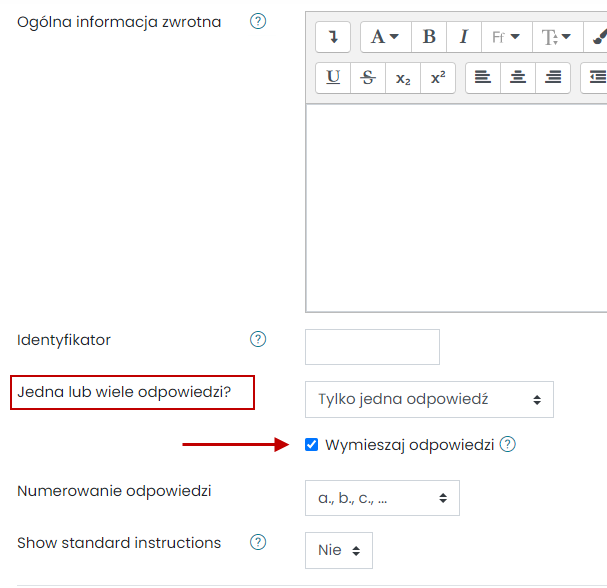This screenshot has width=607, height=588.
Task: Click inside the Identyfikator text field
Action: tap(372, 347)
